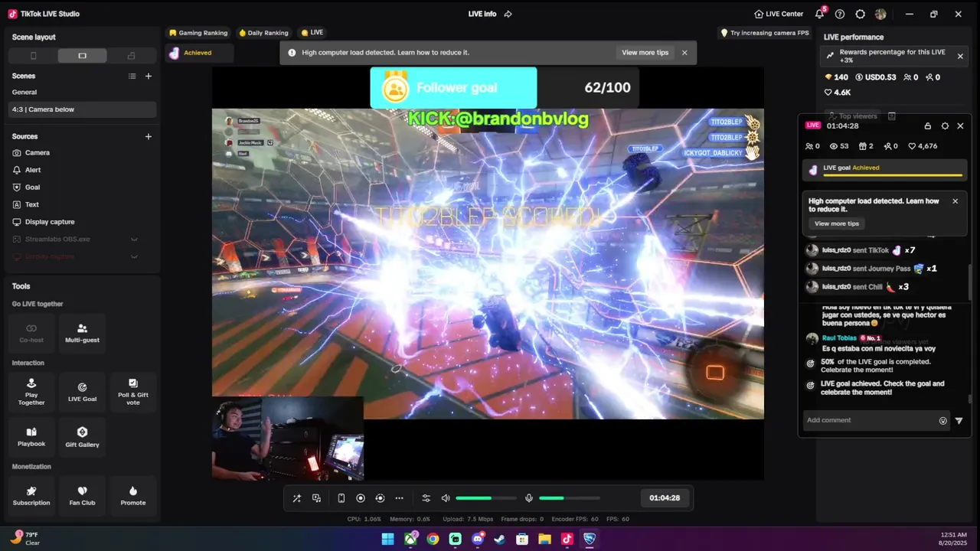Open the magic wand effects tool
Viewport: 980px width, 551px height.
297,498
